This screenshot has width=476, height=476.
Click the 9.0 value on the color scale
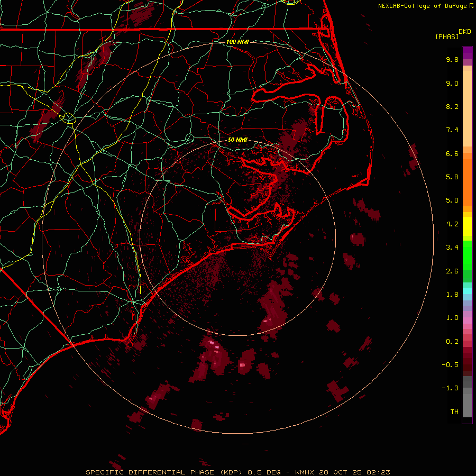(x=452, y=83)
